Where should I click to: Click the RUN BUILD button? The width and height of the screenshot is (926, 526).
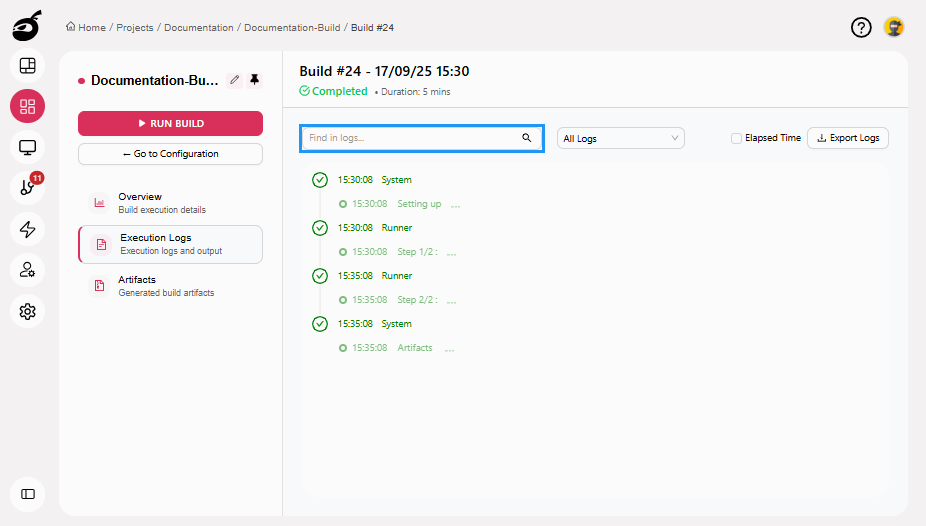(170, 123)
